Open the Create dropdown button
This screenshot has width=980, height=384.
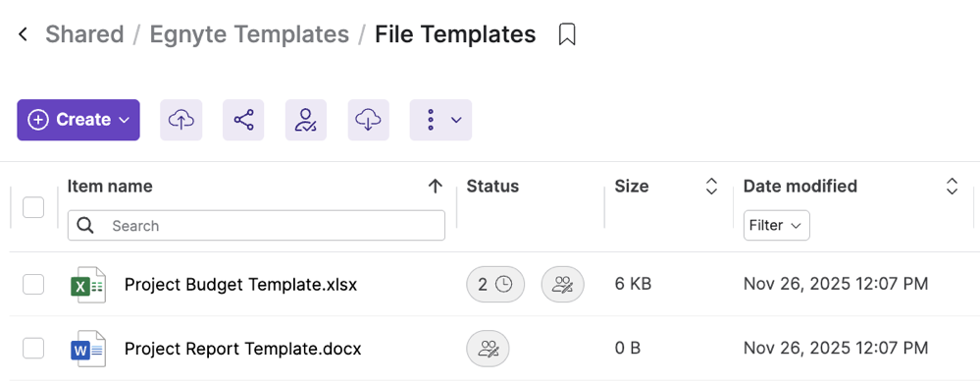click(x=78, y=120)
